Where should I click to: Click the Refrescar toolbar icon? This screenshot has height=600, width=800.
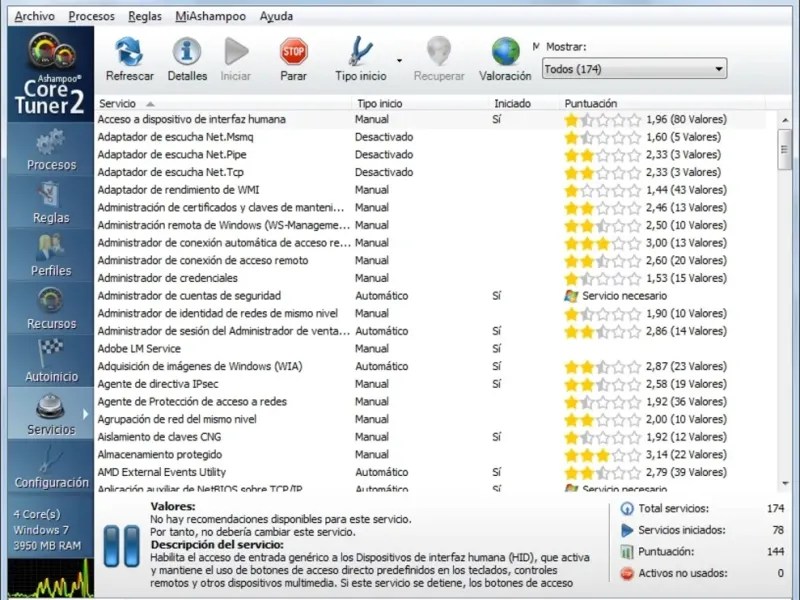tap(129, 52)
